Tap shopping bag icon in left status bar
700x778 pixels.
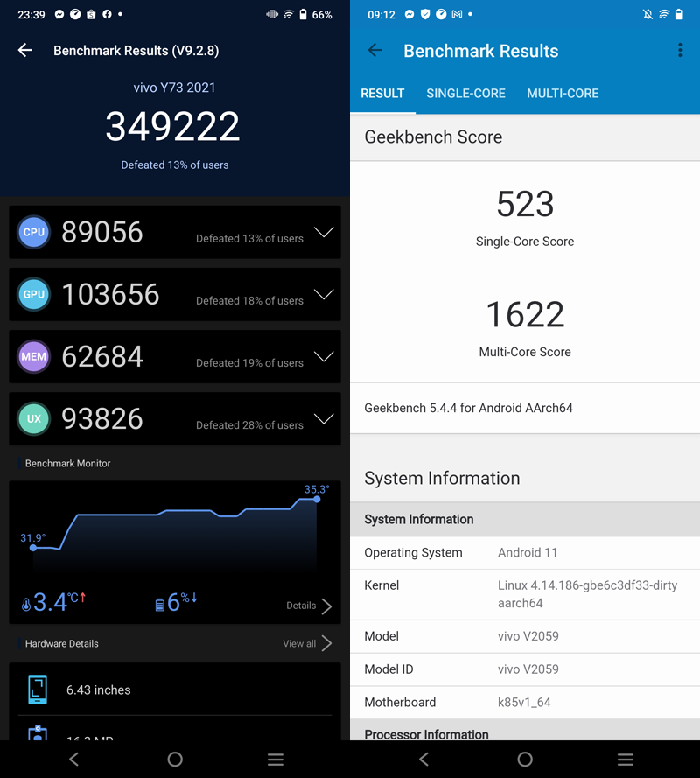click(x=91, y=14)
